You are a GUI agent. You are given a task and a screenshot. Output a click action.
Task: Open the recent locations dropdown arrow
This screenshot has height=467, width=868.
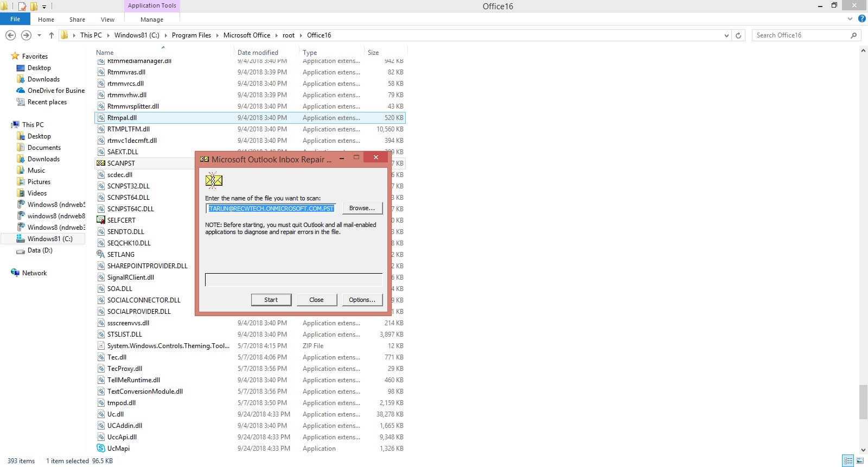tap(39, 35)
